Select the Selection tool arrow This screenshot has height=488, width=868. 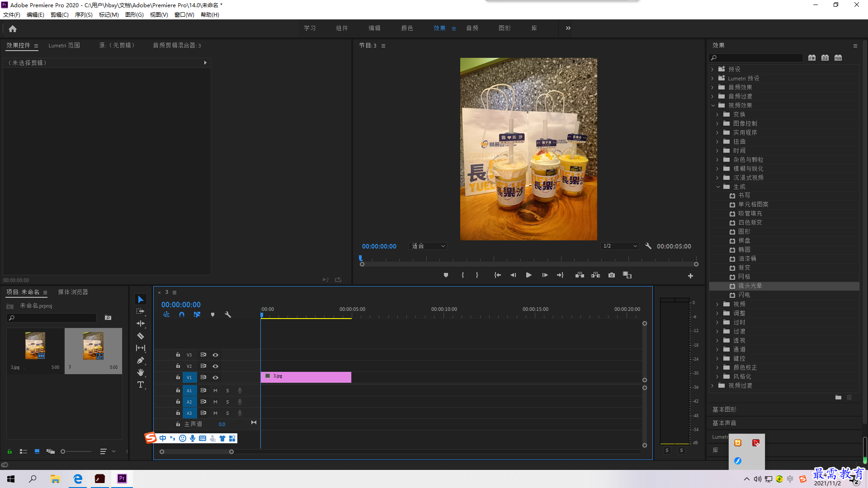(x=141, y=300)
